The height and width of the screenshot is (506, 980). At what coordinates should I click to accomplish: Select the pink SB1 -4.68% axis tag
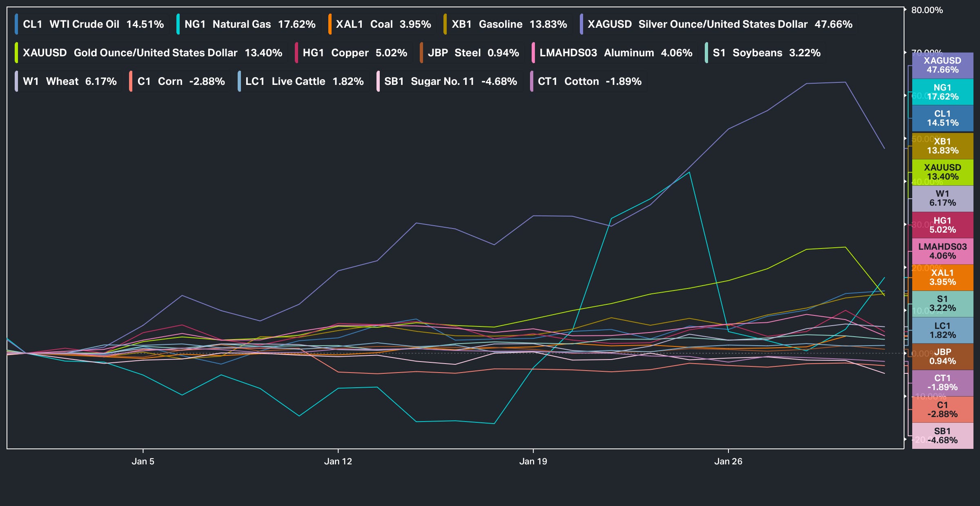pos(942,436)
